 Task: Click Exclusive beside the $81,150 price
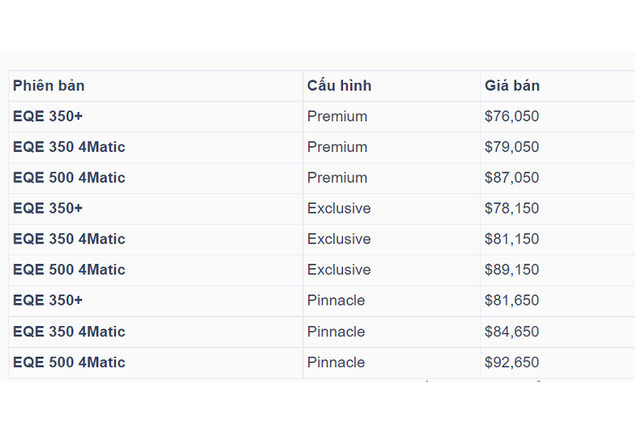[x=339, y=239]
